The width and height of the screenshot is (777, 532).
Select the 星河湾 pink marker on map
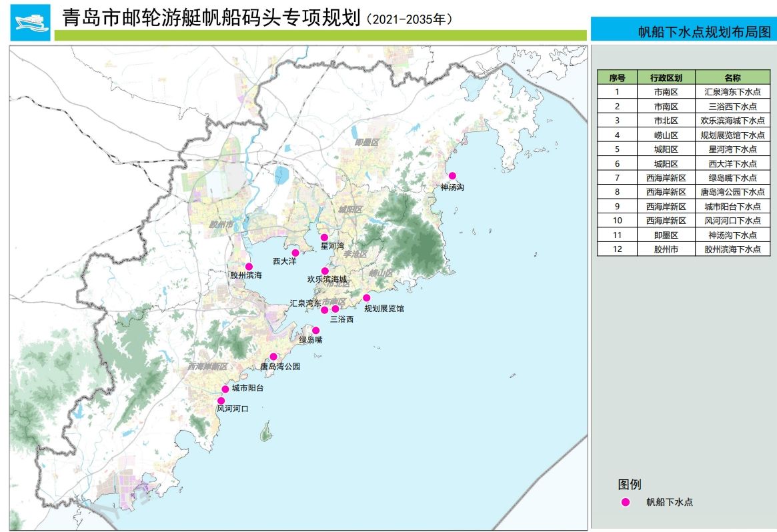pos(324,237)
